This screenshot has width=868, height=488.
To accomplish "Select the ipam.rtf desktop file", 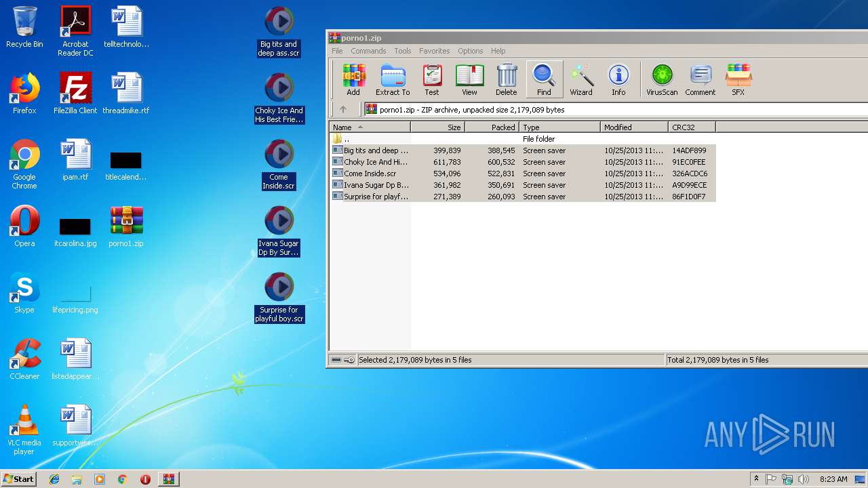I will click(x=75, y=160).
